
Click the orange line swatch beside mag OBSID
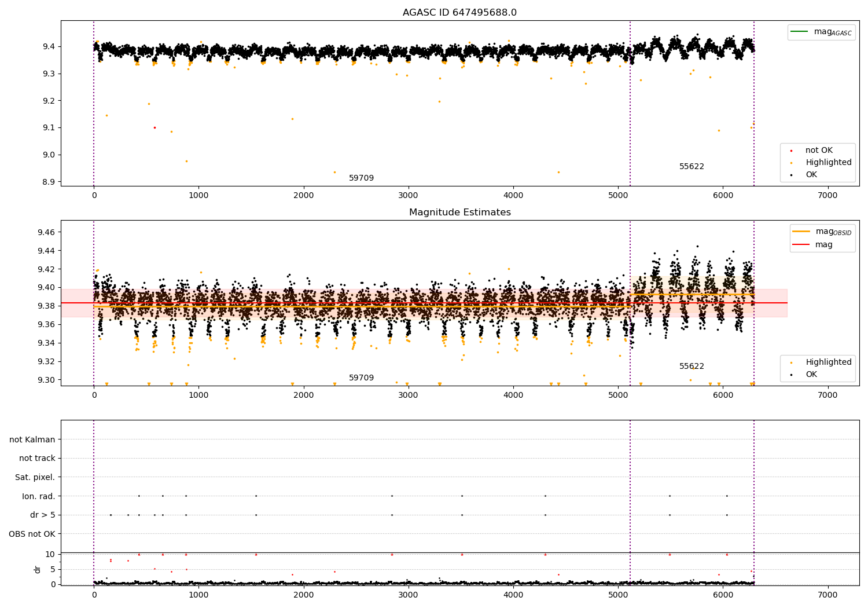pyautogui.click(x=801, y=232)
